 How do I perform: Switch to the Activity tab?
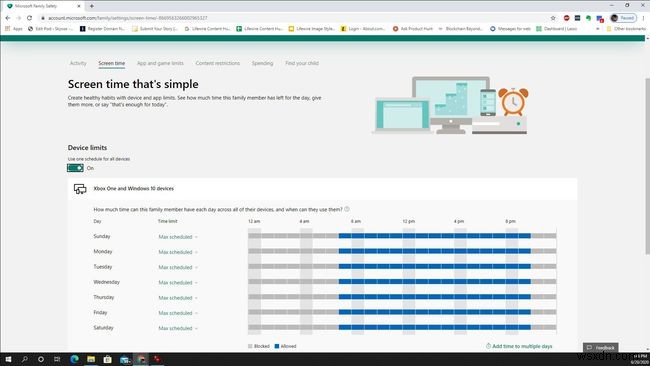(78, 63)
